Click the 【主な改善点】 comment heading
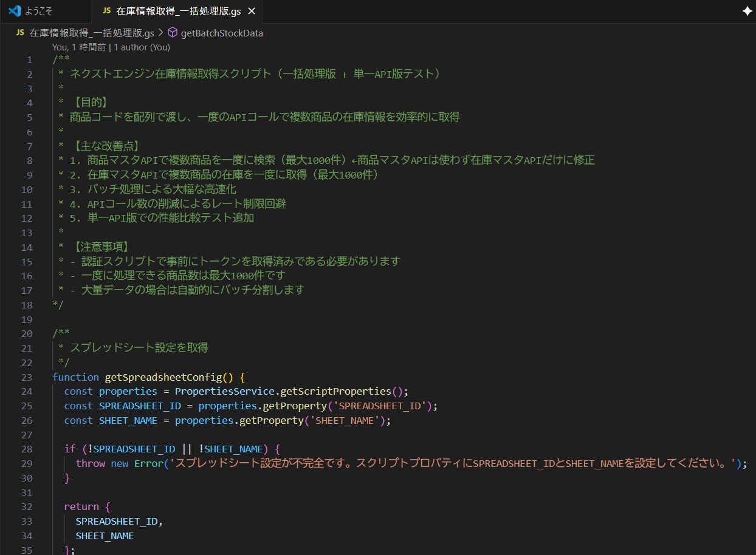This screenshot has height=555, width=756. pos(108,146)
